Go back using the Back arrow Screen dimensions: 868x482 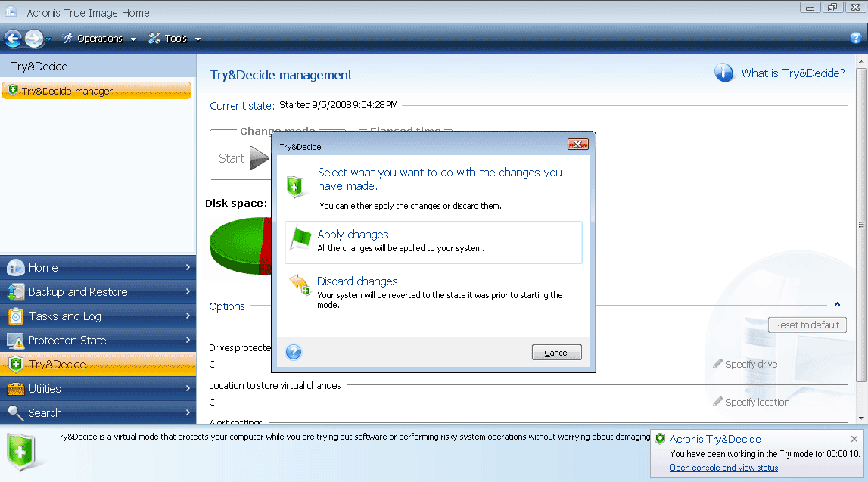[x=13, y=38]
